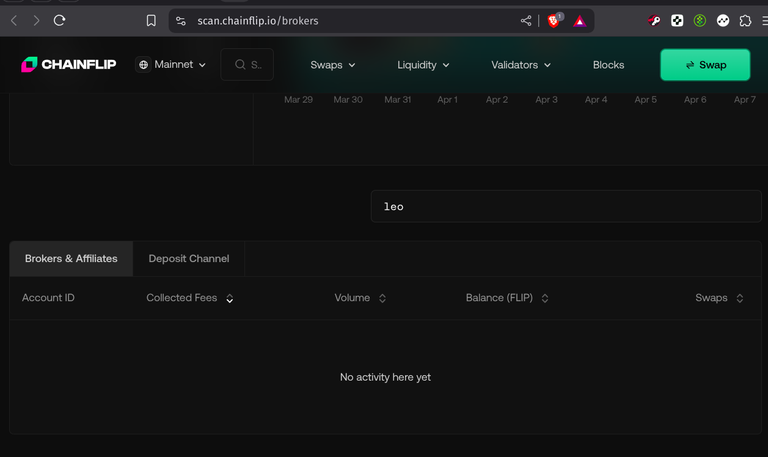Open Brave Shields lion icon
The width and height of the screenshot is (768, 457).
click(x=554, y=21)
